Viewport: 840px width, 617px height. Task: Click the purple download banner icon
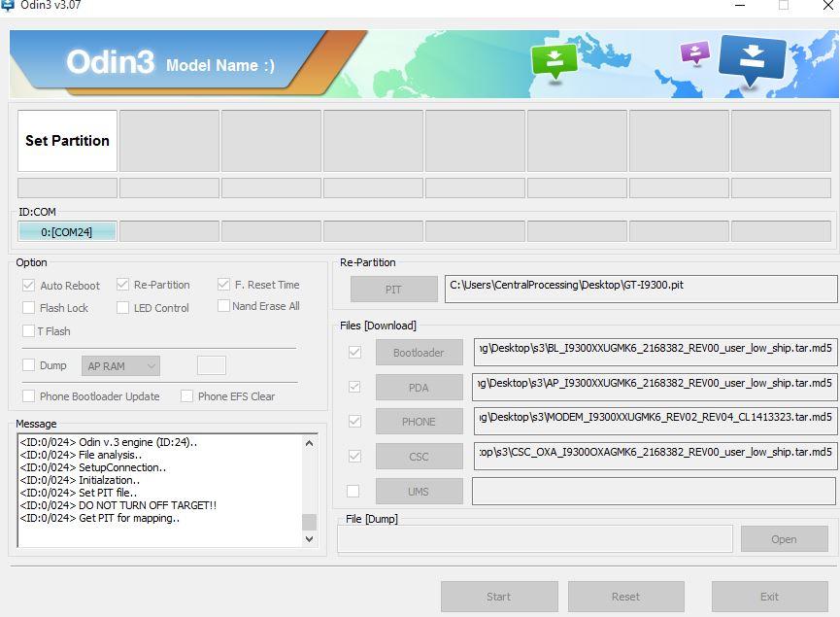[x=695, y=53]
